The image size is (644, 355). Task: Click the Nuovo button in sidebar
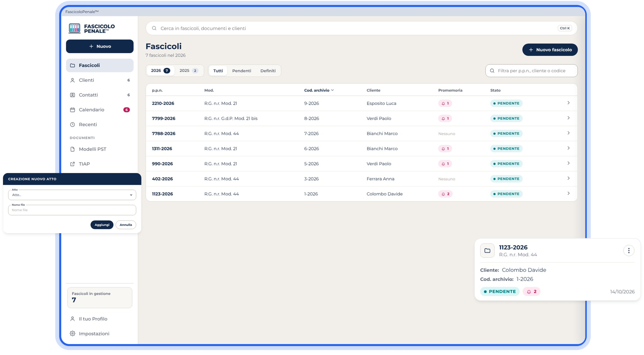(100, 46)
